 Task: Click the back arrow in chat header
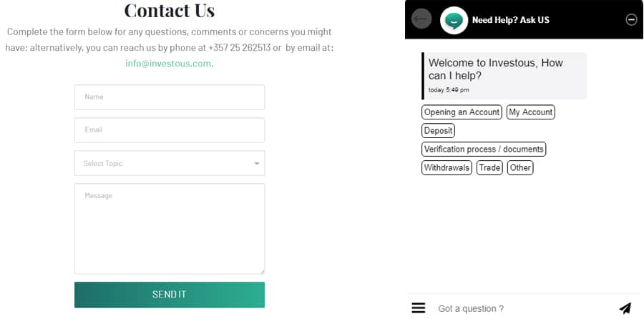point(422,19)
